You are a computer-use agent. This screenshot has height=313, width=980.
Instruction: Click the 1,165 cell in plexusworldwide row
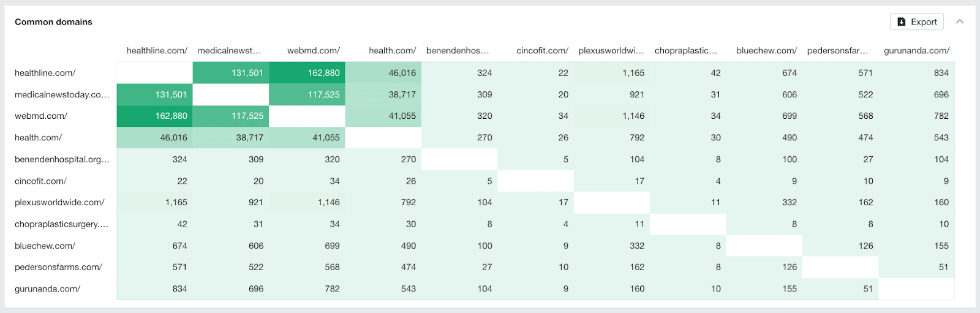155,203
